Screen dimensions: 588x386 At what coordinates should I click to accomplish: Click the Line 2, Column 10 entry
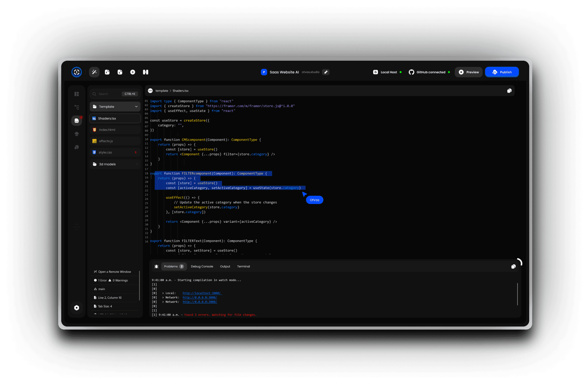click(x=108, y=298)
